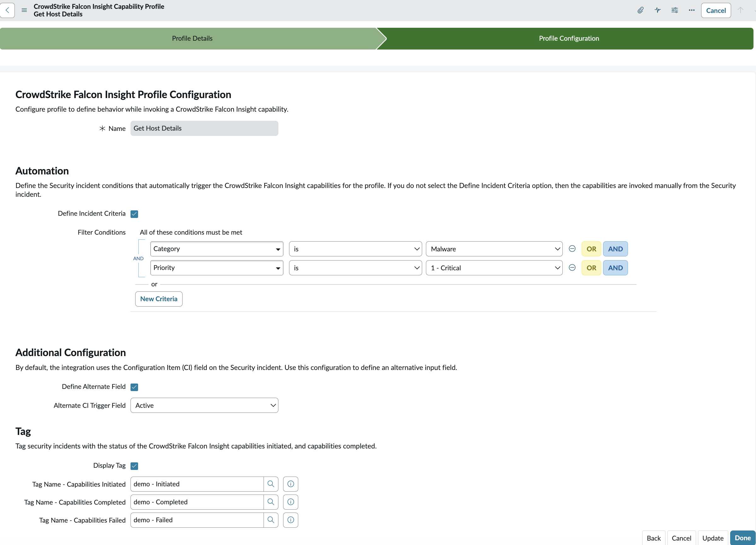The image size is (756, 545).
Task: Remove the Category condition row
Action: pos(572,249)
